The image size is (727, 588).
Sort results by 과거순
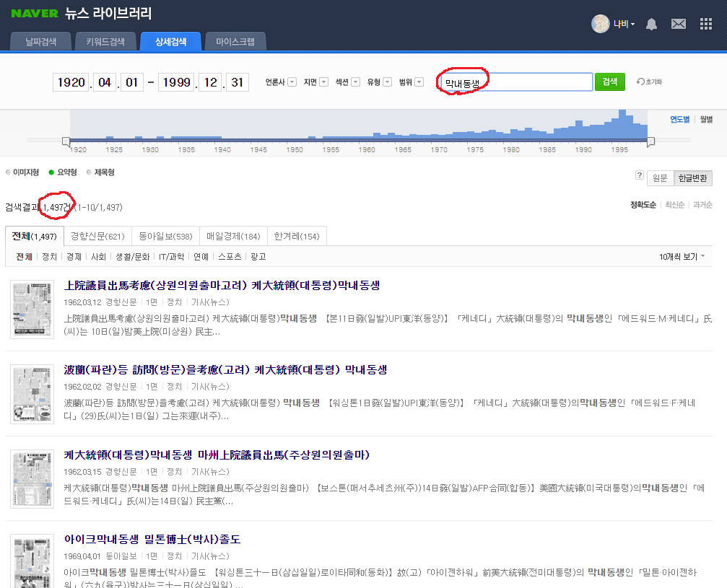pos(702,205)
